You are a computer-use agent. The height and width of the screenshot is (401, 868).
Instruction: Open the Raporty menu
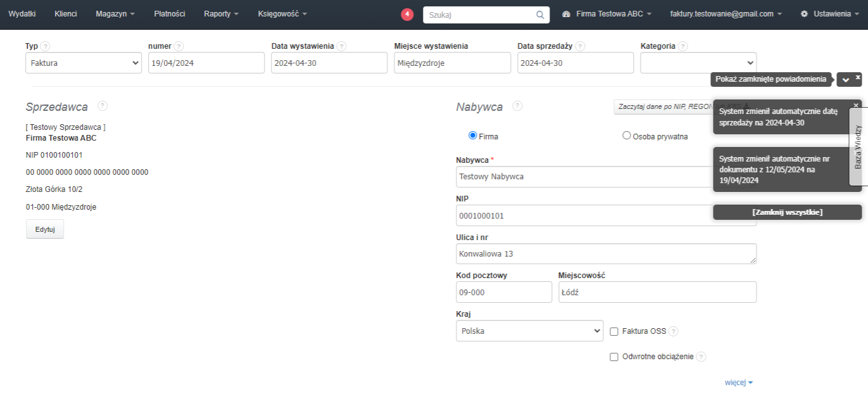[x=221, y=14]
